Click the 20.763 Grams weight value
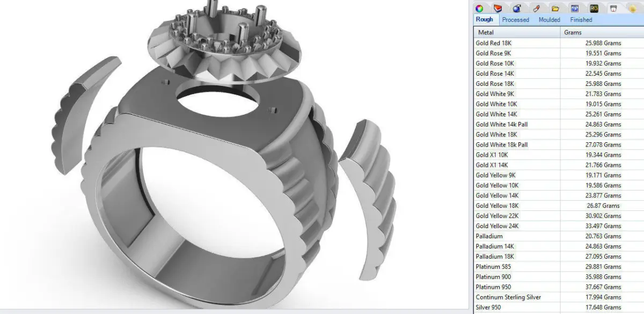 click(x=603, y=237)
